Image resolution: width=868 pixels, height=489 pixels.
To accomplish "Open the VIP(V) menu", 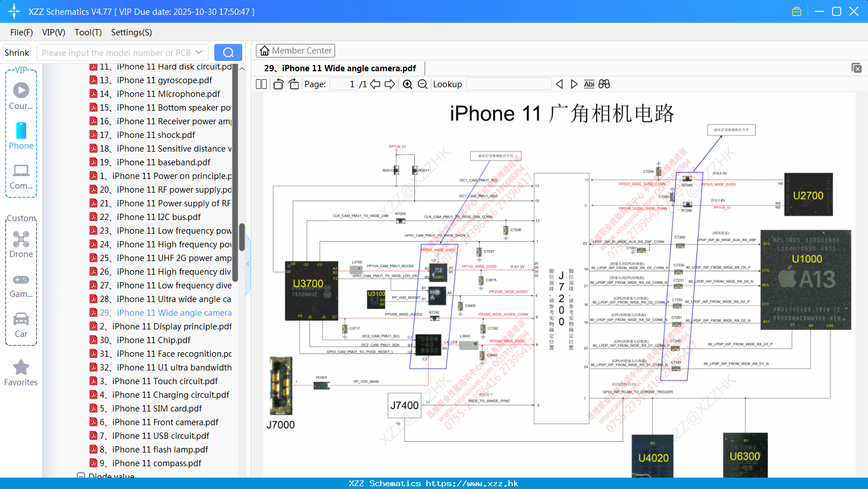I will pos(54,32).
